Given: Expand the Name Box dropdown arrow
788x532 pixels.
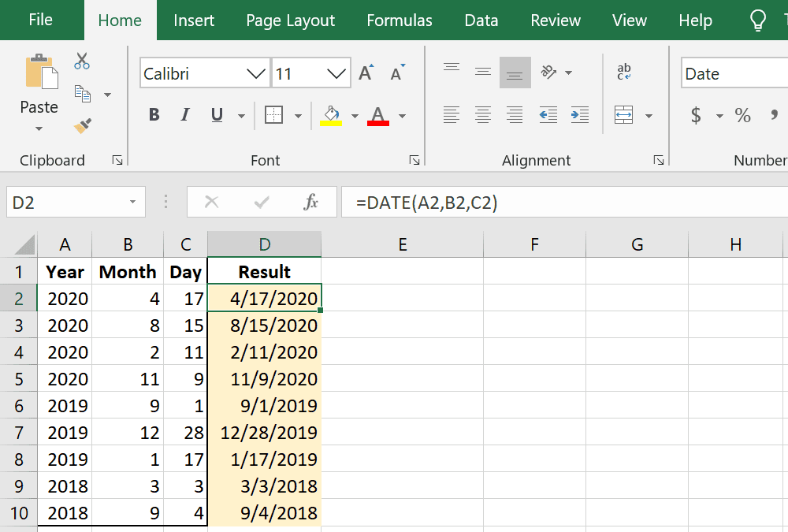Looking at the screenshot, I should [x=132, y=203].
